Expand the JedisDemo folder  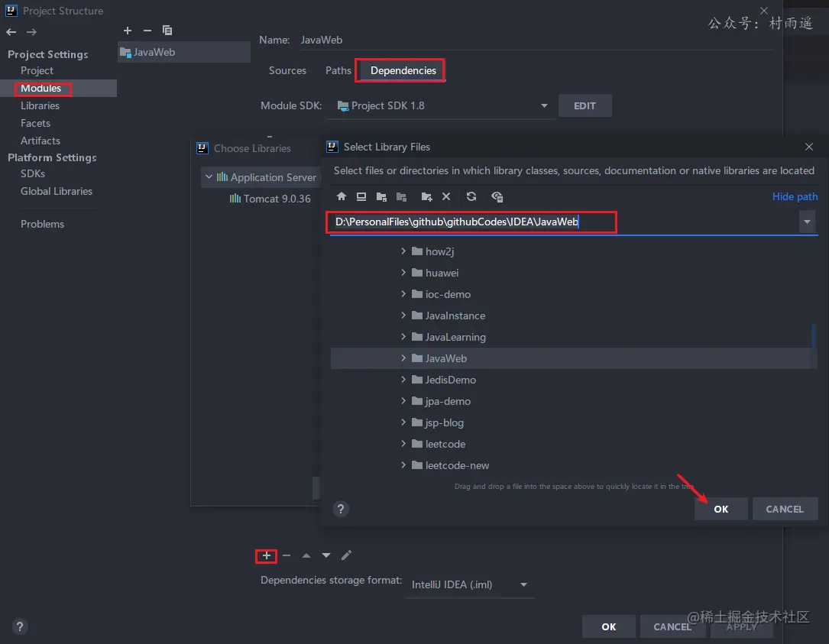coord(403,380)
